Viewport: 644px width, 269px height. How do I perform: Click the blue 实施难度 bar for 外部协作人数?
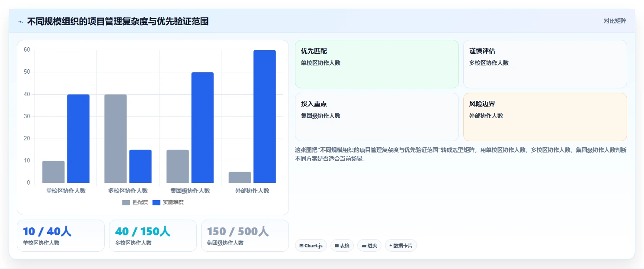pos(265,117)
